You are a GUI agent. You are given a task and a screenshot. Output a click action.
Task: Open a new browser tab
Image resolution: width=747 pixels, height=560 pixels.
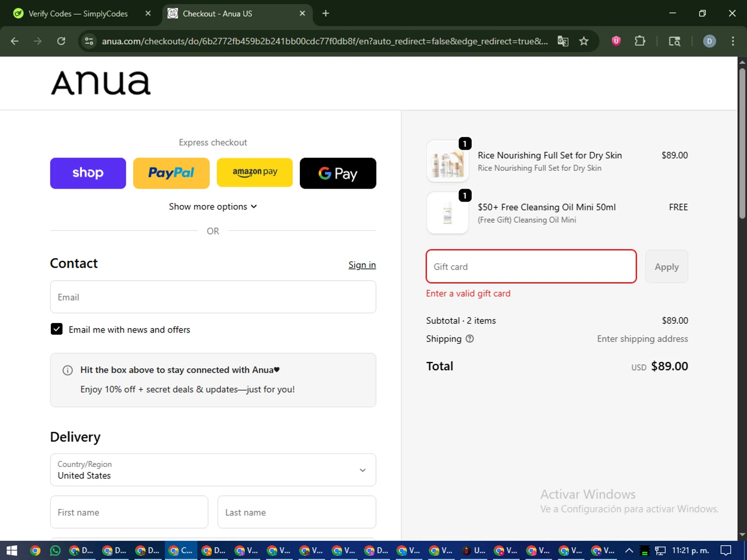click(x=326, y=13)
